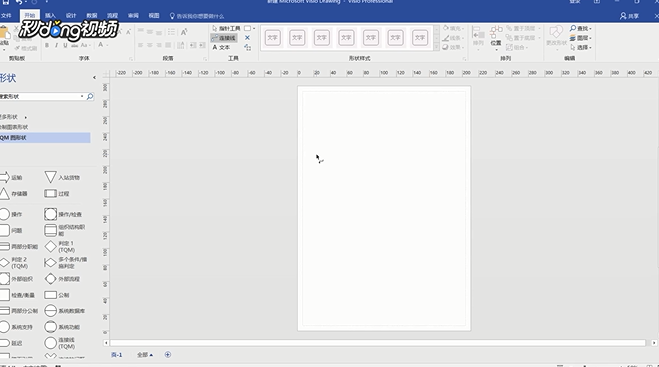Click the horizontal scrollbar below canvas
659x367 pixels.
378,343
